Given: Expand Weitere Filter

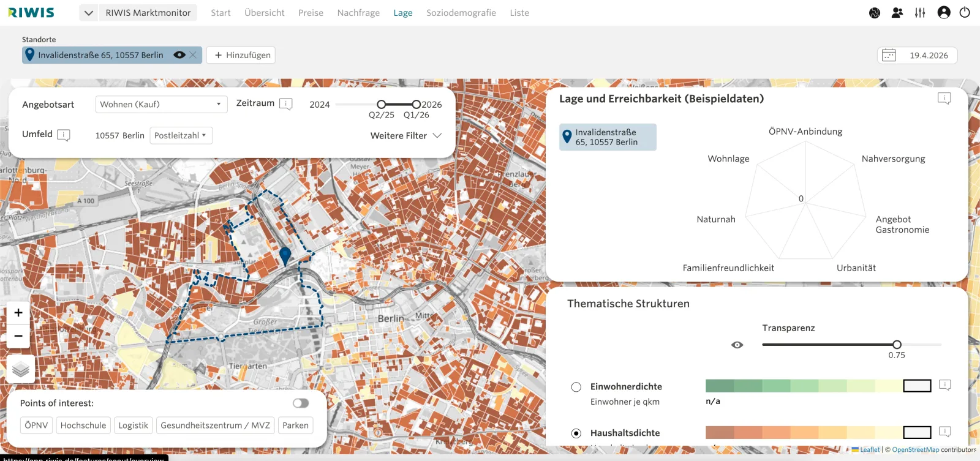Looking at the screenshot, I should click(x=405, y=136).
